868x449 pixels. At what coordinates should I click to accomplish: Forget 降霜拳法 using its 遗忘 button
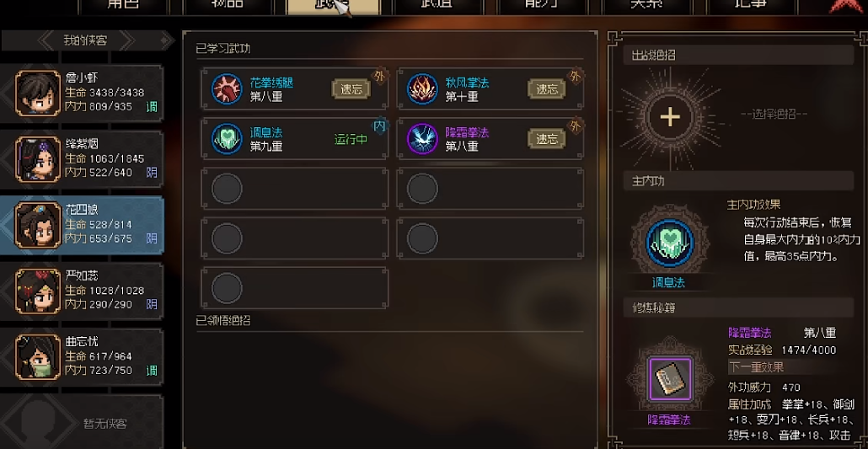pos(547,139)
